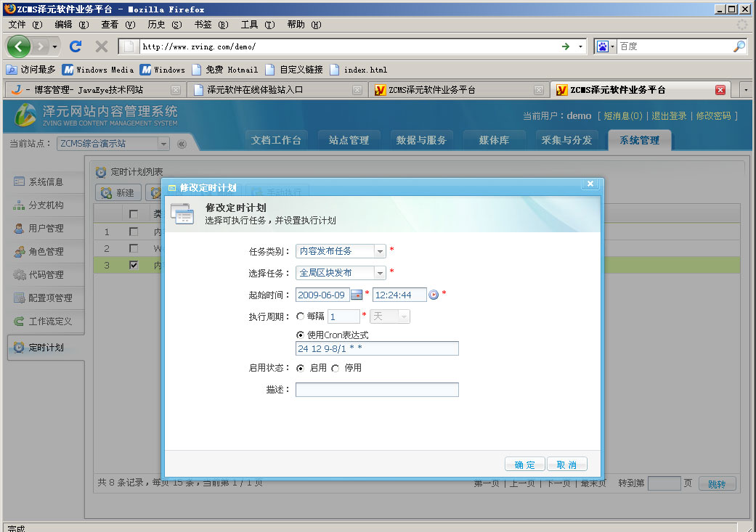Viewport: 756px width, 532px height.
Task: Click the 配置项管理 sidebar icon
Action: [20, 298]
